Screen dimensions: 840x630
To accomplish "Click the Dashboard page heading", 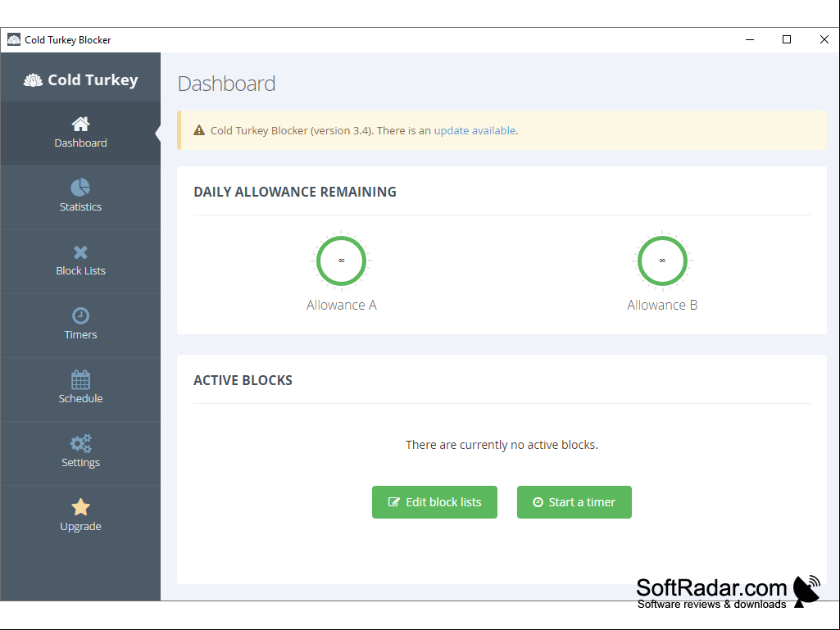I will (x=226, y=84).
